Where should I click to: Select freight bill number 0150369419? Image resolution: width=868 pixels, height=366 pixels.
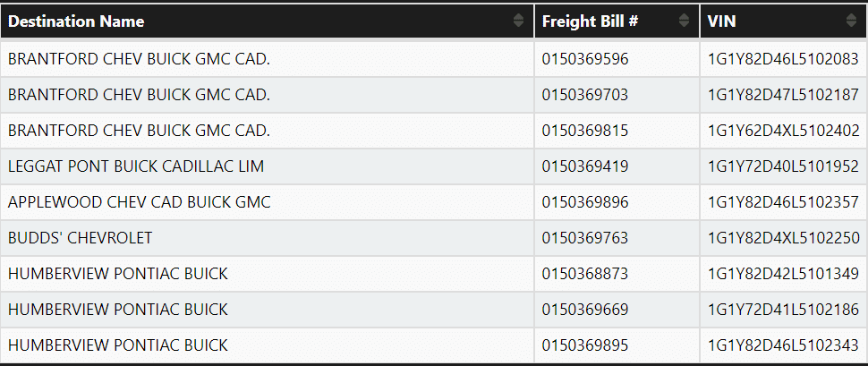(x=585, y=166)
